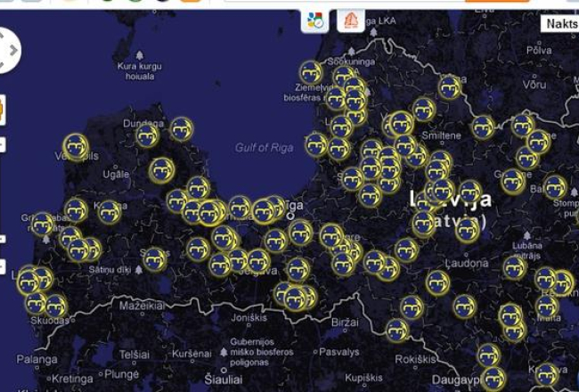The image size is (579, 392).
Task: Click the tree icon above Kura kurgu hoiuala
Action: coord(140,55)
